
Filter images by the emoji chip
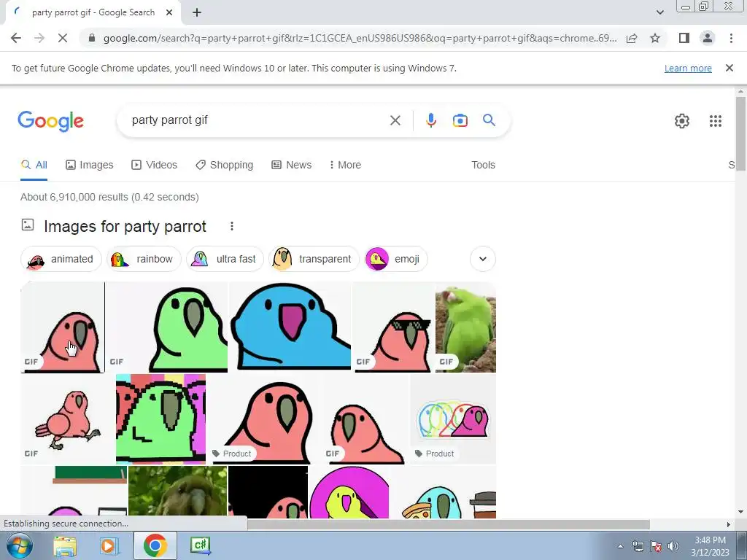pos(395,259)
